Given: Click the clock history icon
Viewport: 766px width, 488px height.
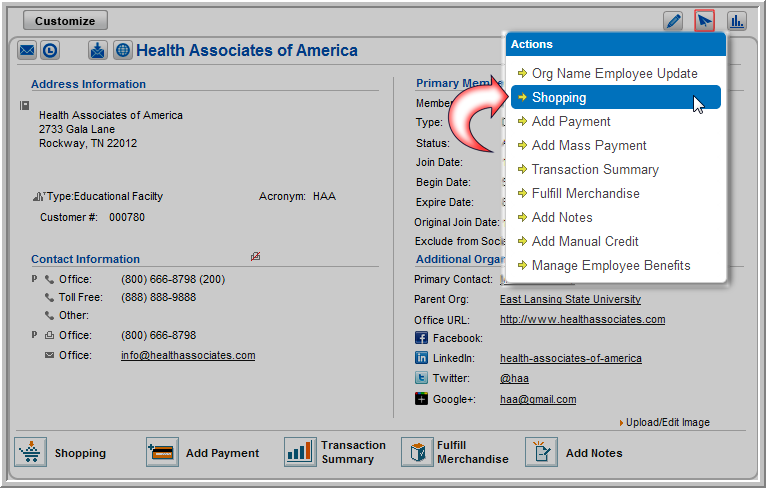Looking at the screenshot, I should tap(50, 50).
